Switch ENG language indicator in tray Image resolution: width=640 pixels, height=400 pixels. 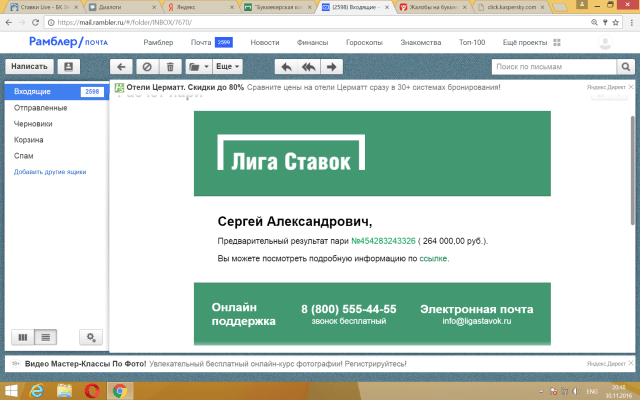tap(592, 391)
